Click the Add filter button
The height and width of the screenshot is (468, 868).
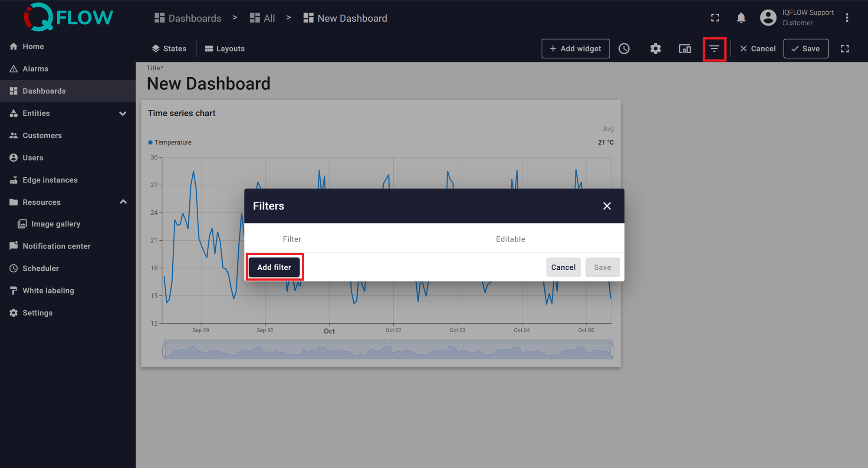coord(274,267)
